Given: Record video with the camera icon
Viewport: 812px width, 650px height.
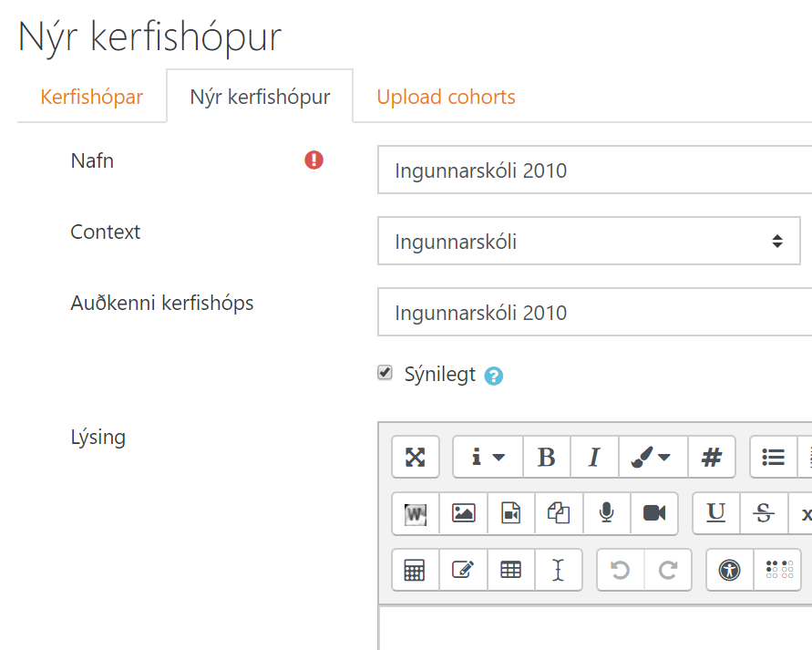Looking at the screenshot, I should click(x=654, y=513).
